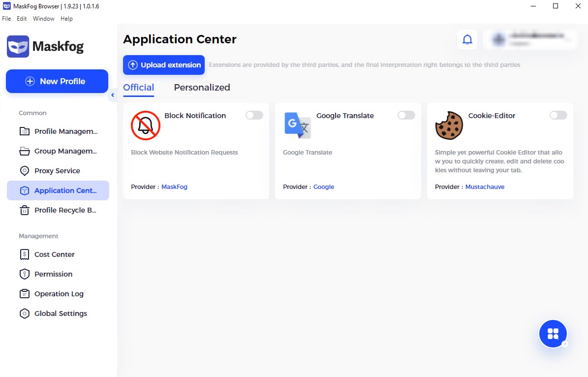Click the Block Notification extension icon
The image size is (588, 377).
tap(146, 126)
